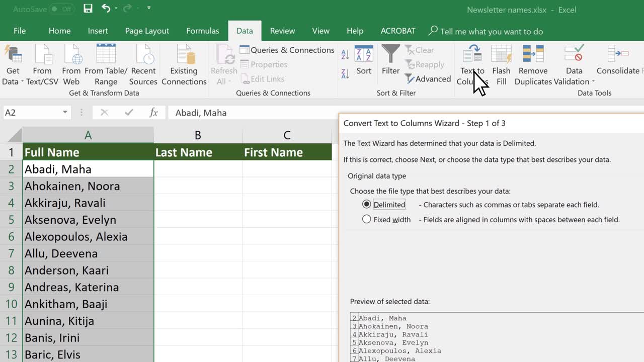Click the Enter checkmark in formula bar

tap(129, 113)
